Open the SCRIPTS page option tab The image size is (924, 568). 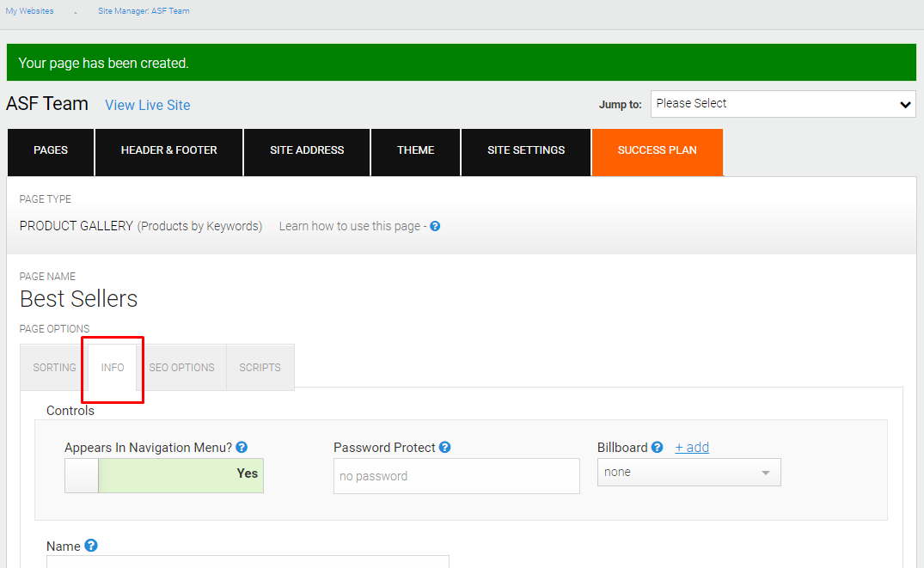(x=260, y=367)
